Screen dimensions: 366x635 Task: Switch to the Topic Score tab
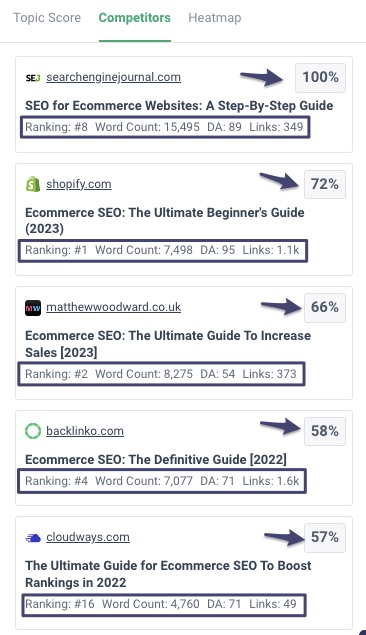pyautogui.click(x=47, y=18)
